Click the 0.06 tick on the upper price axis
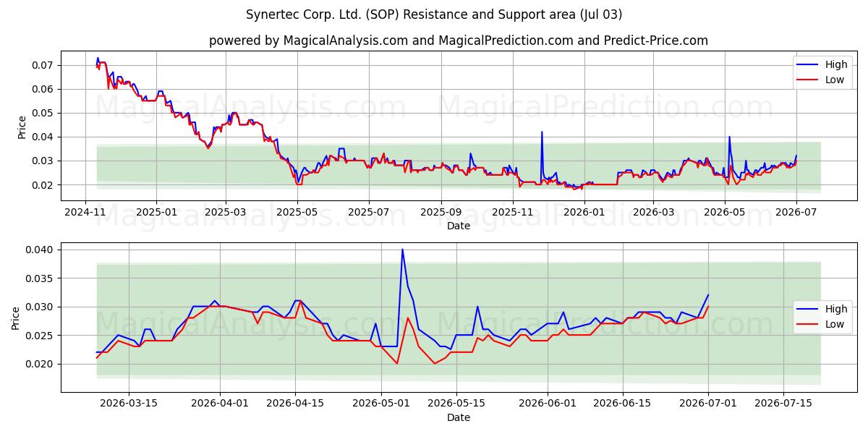 pyautogui.click(x=43, y=89)
